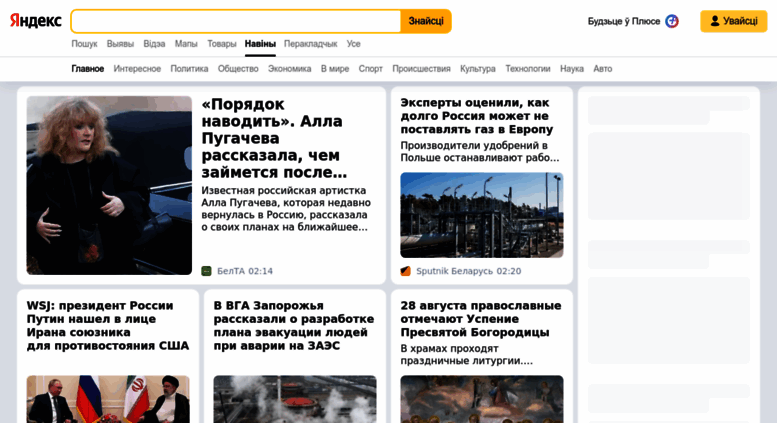Image resolution: width=777 pixels, height=423 pixels.
Task: Read the headline about gas to Europe
Action: pos(477,116)
